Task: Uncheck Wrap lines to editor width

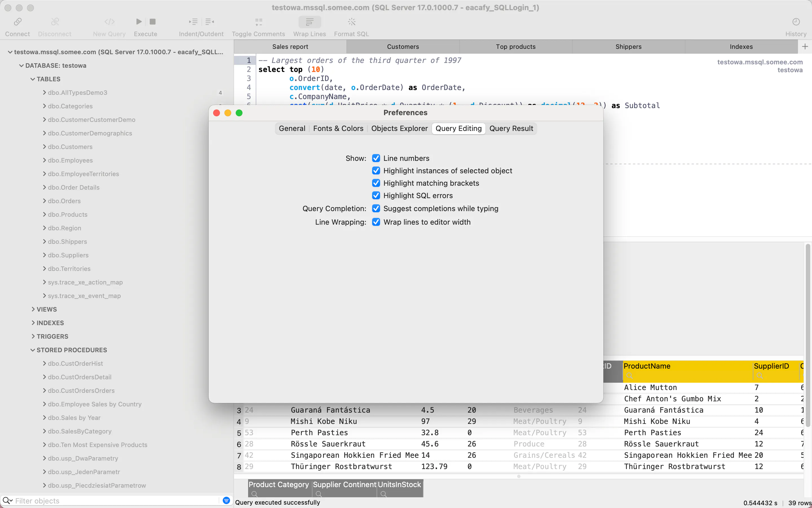Action: click(376, 222)
